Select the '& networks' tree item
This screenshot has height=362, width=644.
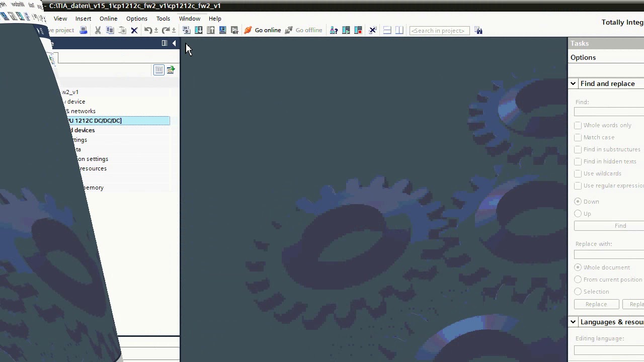[80, 111]
